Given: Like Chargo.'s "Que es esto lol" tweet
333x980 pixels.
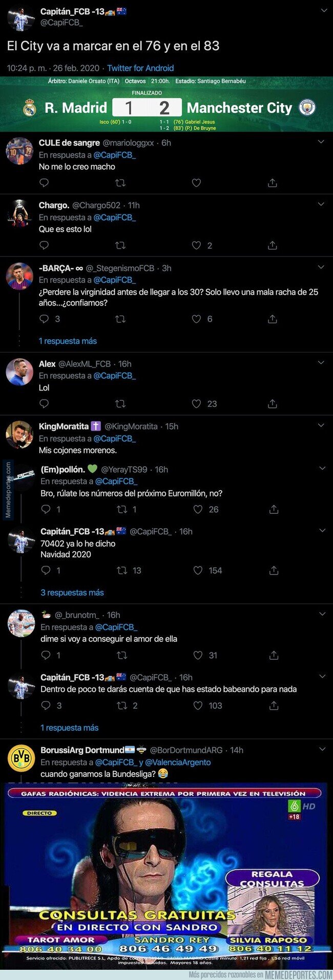Looking at the screenshot, I should [196, 246].
